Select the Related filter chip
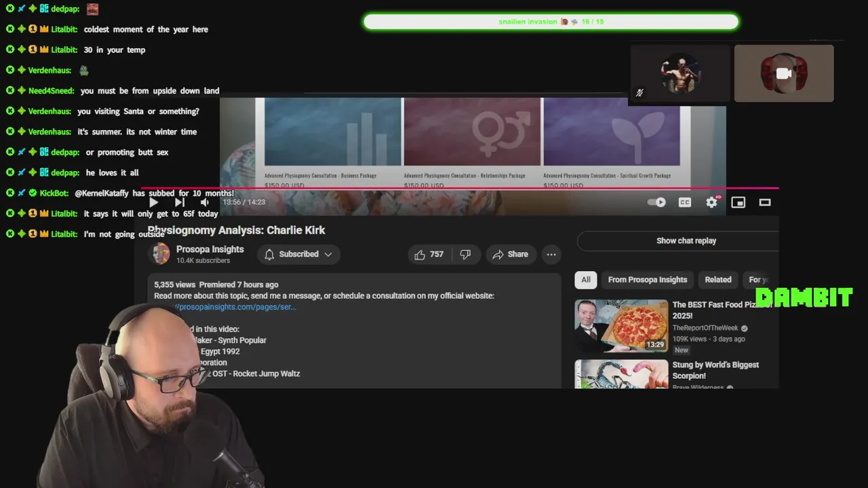 click(x=718, y=280)
